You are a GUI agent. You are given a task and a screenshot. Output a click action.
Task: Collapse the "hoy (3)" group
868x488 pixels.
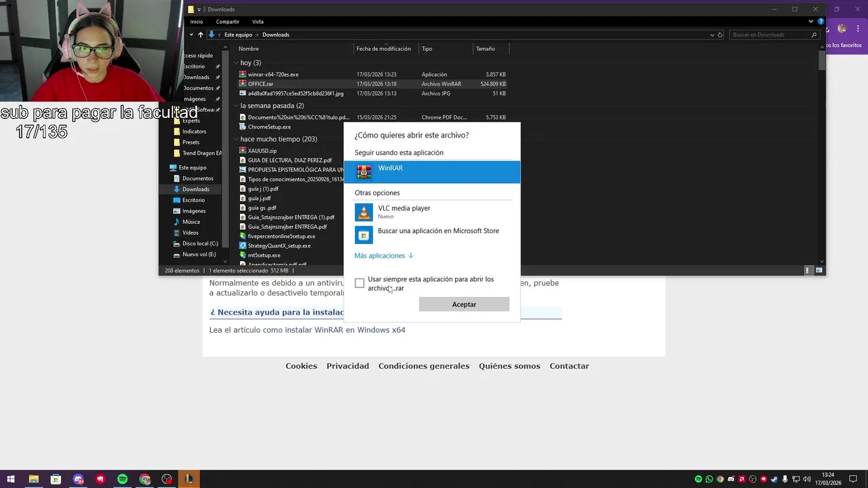coord(236,63)
